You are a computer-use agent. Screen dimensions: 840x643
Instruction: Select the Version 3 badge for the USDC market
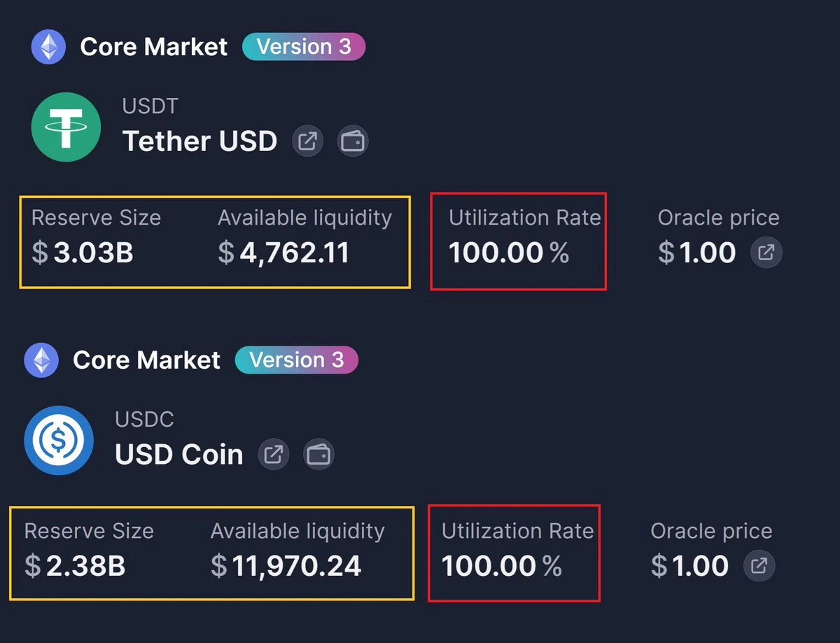pyautogui.click(x=296, y=360)
